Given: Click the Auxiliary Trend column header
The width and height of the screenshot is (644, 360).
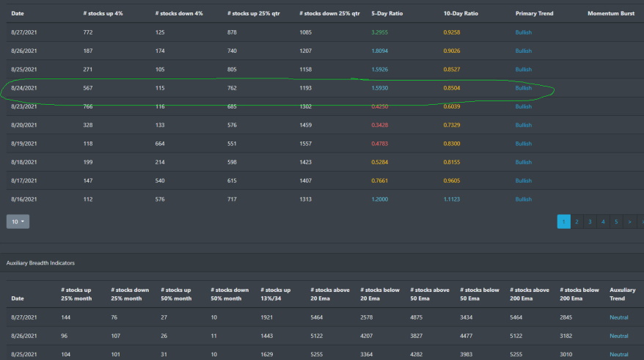Looking at the screenshot, I should pos(622,294).
